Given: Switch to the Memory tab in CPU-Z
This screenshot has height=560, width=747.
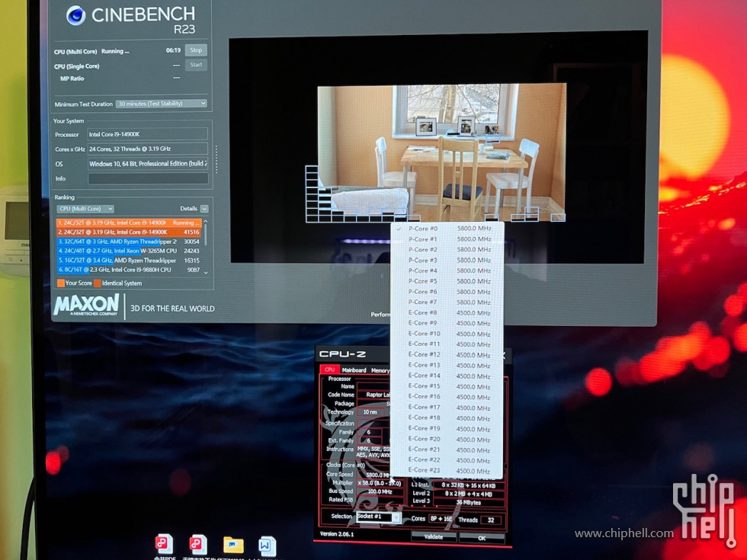Looking at the screenshot, I should tap(380, 370).
